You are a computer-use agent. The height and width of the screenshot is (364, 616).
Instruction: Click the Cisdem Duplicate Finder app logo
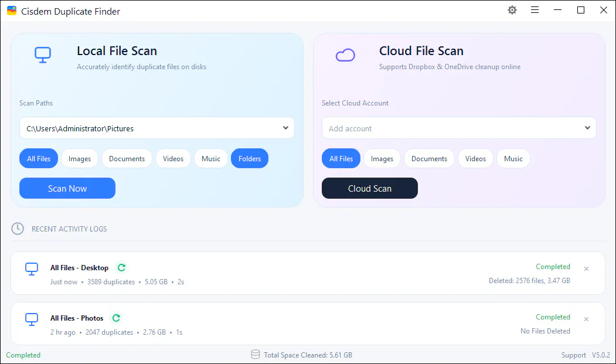12,11
